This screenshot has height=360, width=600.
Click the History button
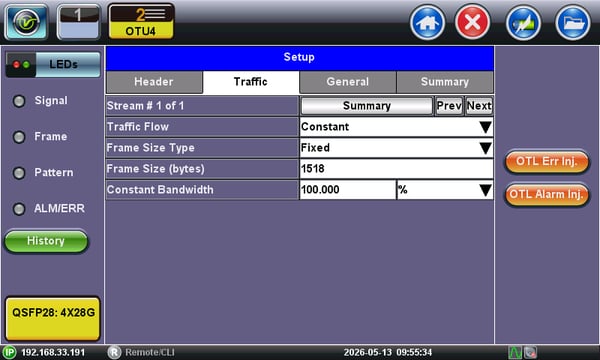tap(46, 241)
